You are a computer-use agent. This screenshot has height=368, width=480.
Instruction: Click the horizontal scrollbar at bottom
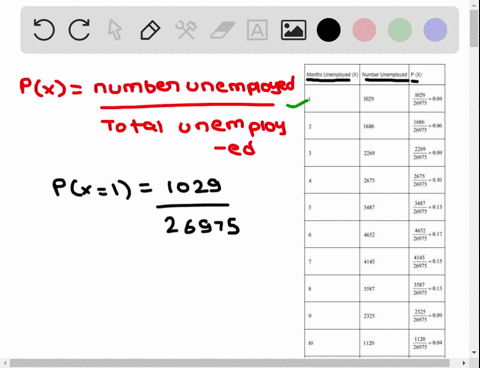[230, 363]
